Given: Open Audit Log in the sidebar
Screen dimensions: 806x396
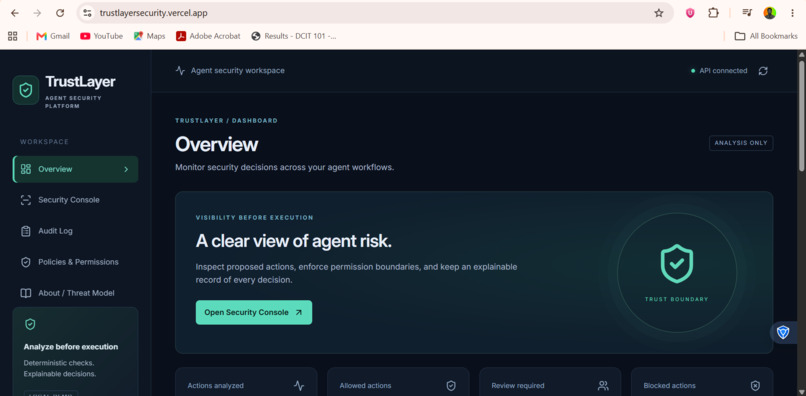Looking at the screenshot, I should 75,231.
